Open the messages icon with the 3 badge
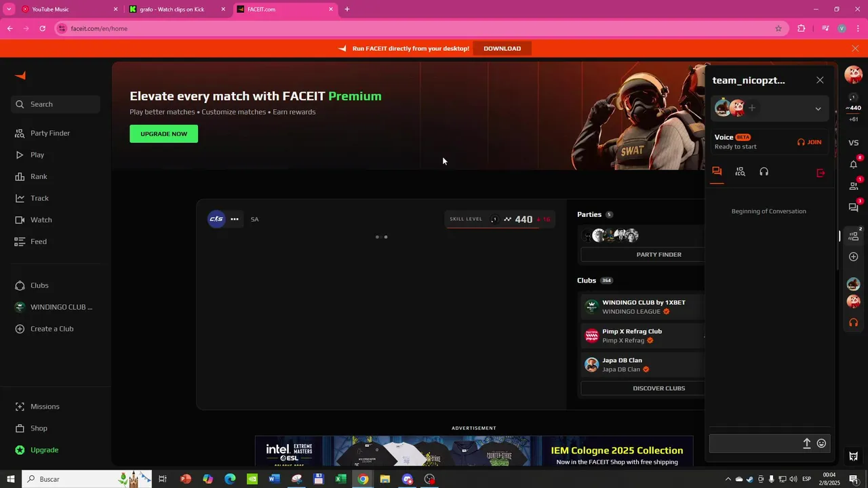The width and height of the screenshot is (868, 488). tap(854, 207)
